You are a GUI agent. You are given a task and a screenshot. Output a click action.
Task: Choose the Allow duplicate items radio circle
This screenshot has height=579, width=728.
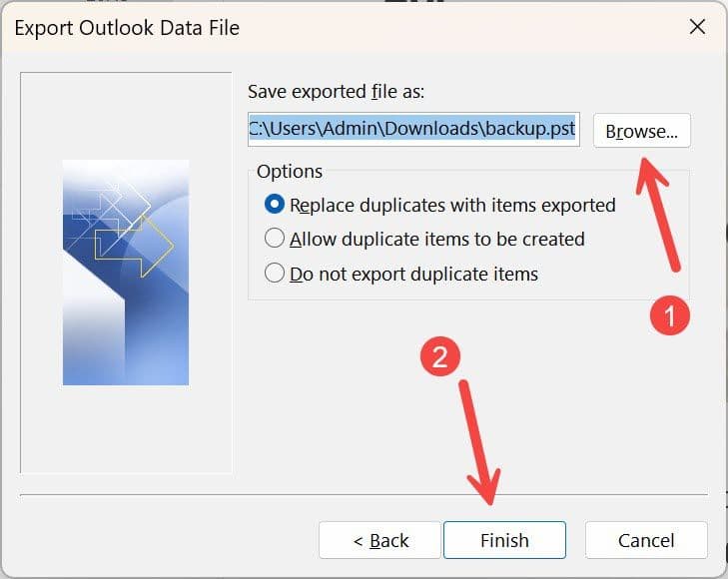[x=275, y=239]
